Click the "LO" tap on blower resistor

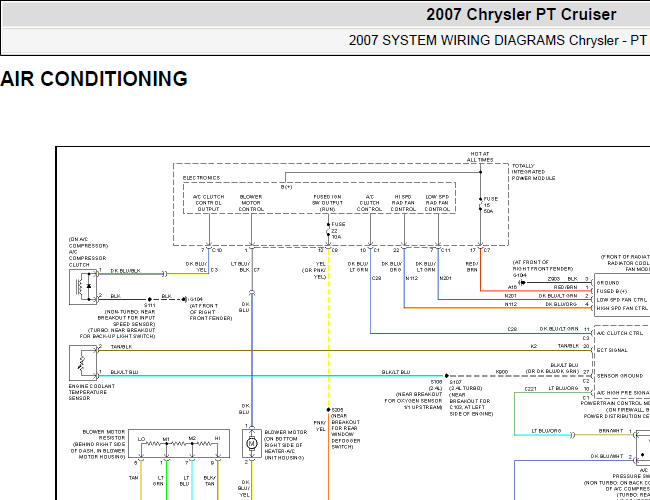click(x=141, y=439)
